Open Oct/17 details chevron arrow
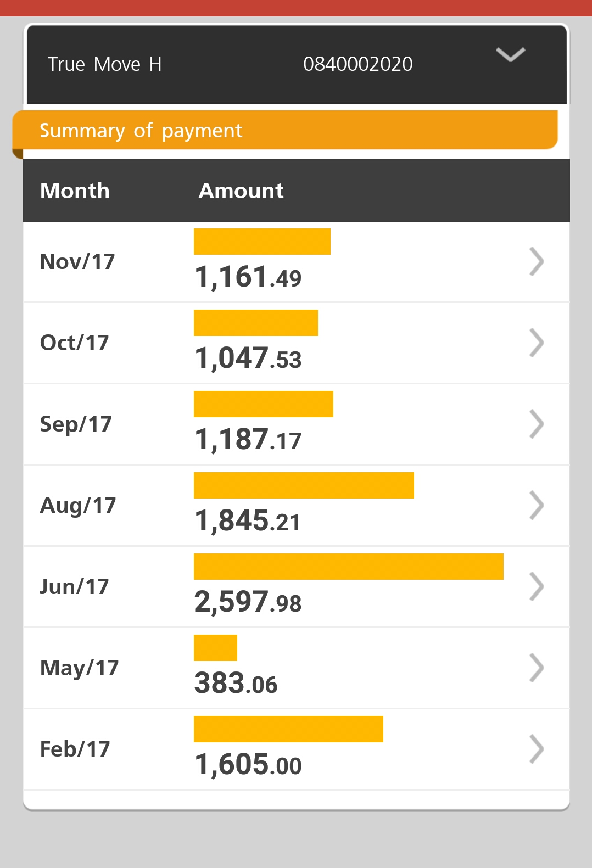Screen dimensions: 592x868 pos(537,343)
